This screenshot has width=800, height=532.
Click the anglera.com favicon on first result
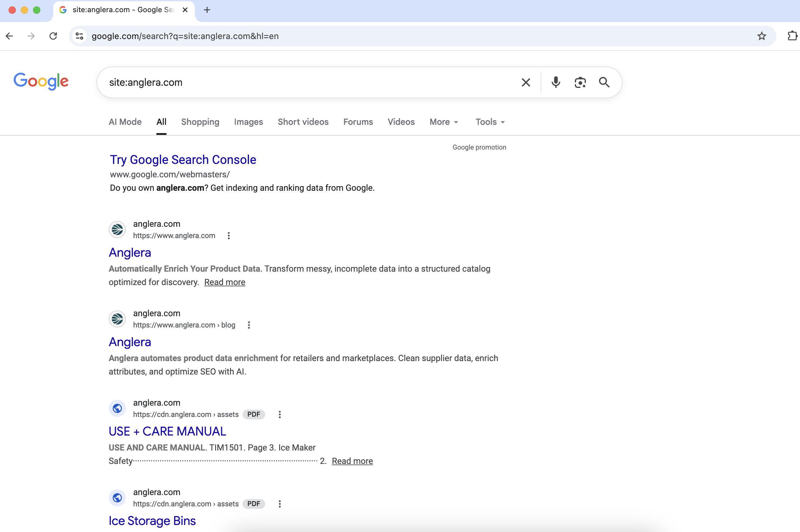pos(117,229)
